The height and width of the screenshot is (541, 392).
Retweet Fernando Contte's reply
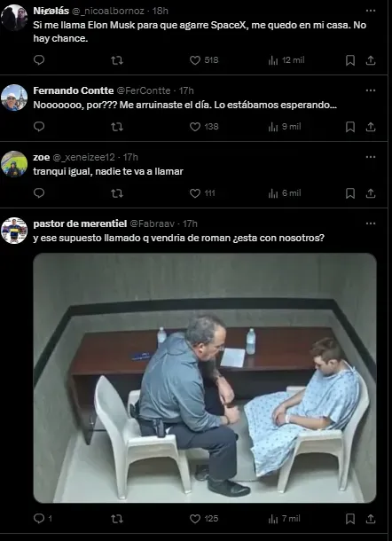(x=117, y=127)
